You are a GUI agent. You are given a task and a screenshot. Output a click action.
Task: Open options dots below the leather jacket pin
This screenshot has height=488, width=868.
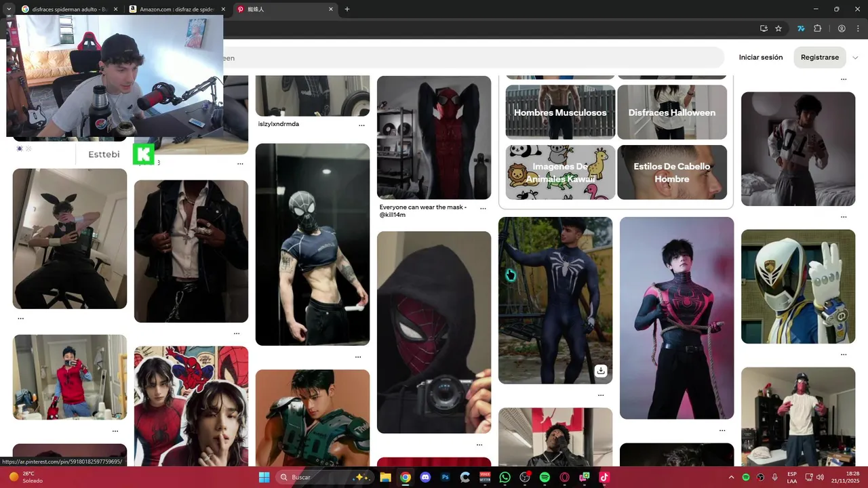pyautogui.click(x=237, y=333)
